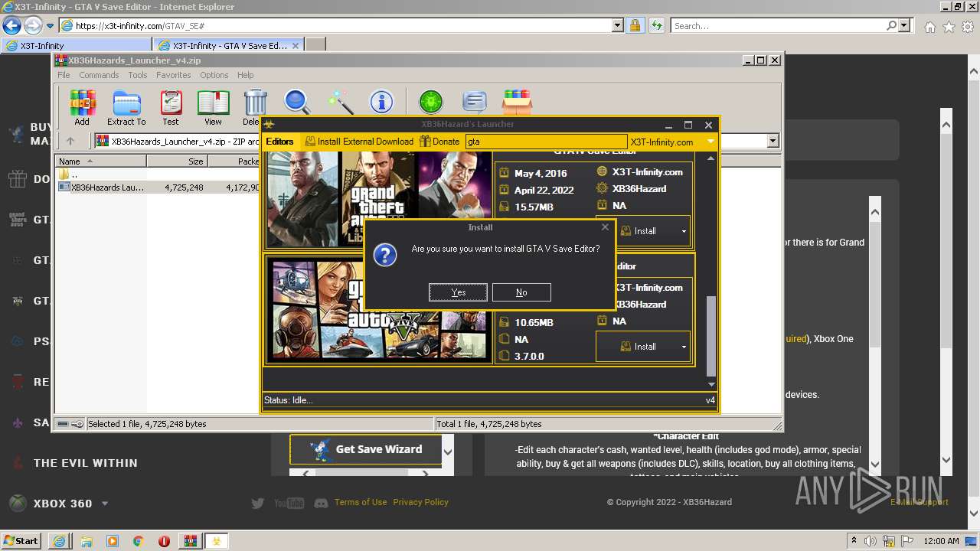Open the Options menu in WinRAR

pos(214,75)
